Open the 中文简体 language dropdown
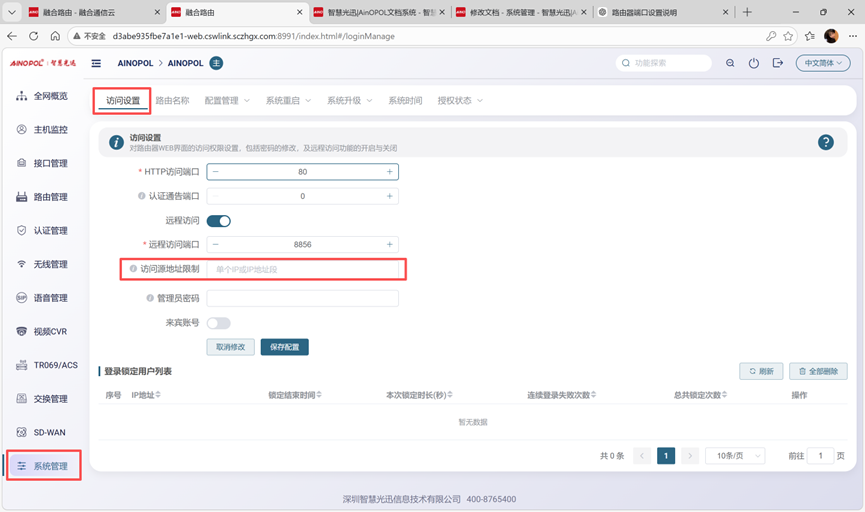This screenshot has width=865, height=512. point(823,63)
